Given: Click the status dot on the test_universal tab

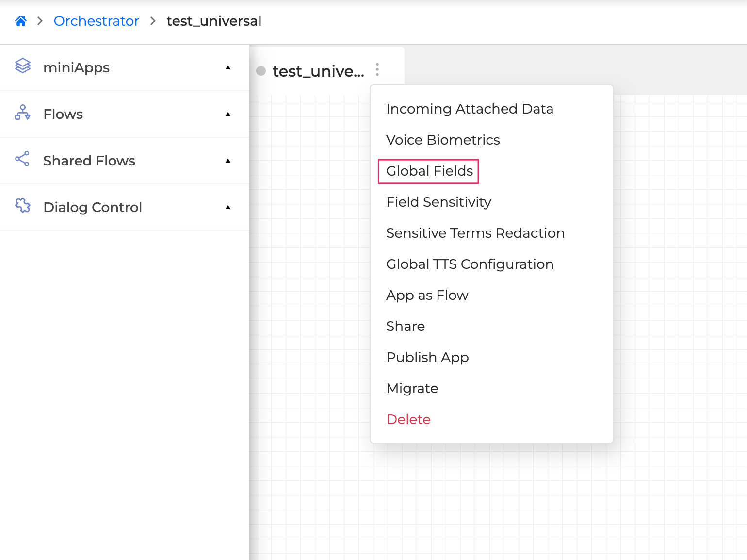Looking at the screenshot, I should [261, 71].
